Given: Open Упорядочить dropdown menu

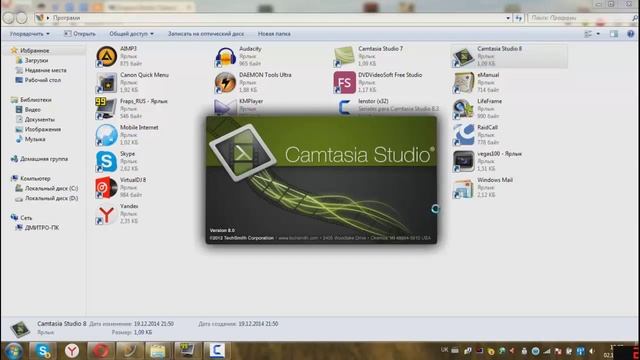Looking at the screenshot, I should [x=30, y=34].
